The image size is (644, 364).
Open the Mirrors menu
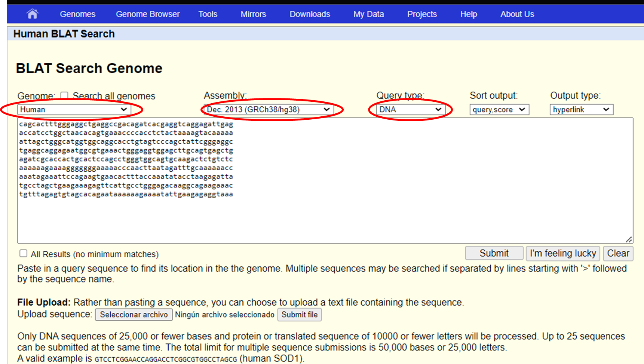(253, 14)
